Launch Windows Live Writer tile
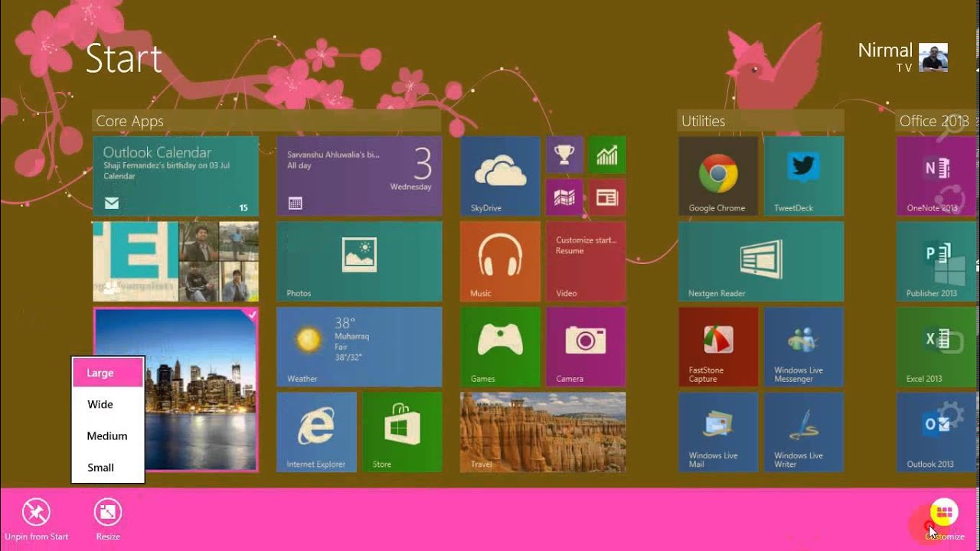The height and width of the screenshot is (551, 980). (x=804, y=432)
